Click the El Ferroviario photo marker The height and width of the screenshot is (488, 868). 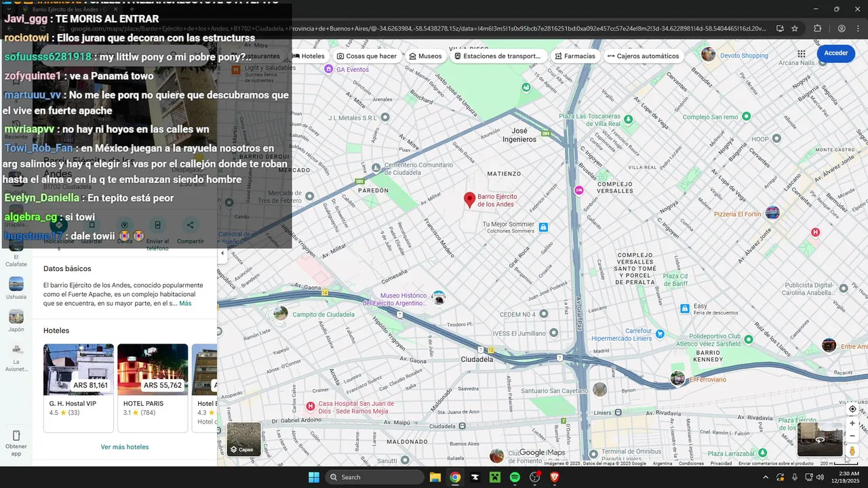677,379
